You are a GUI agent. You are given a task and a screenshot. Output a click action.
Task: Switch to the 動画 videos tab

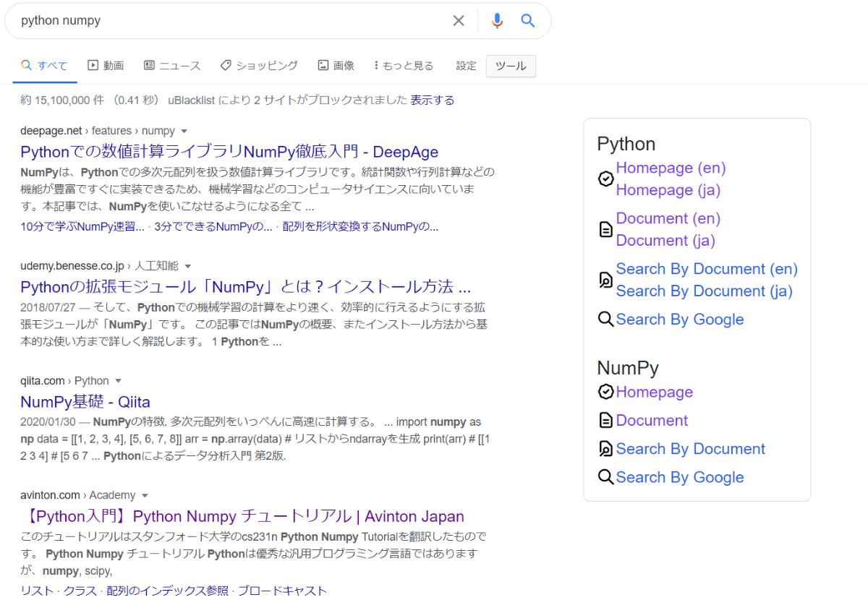pyautogui.click(x=106, y=66)
